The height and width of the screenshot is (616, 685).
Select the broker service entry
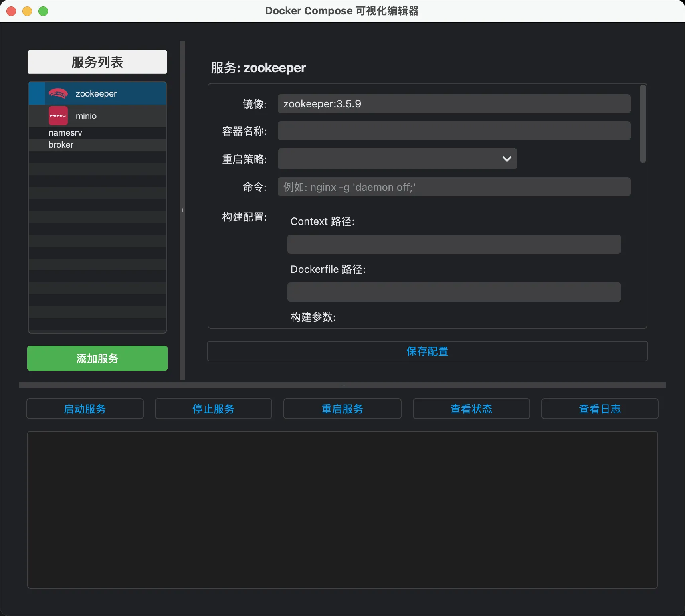click(x=97, y=145)
